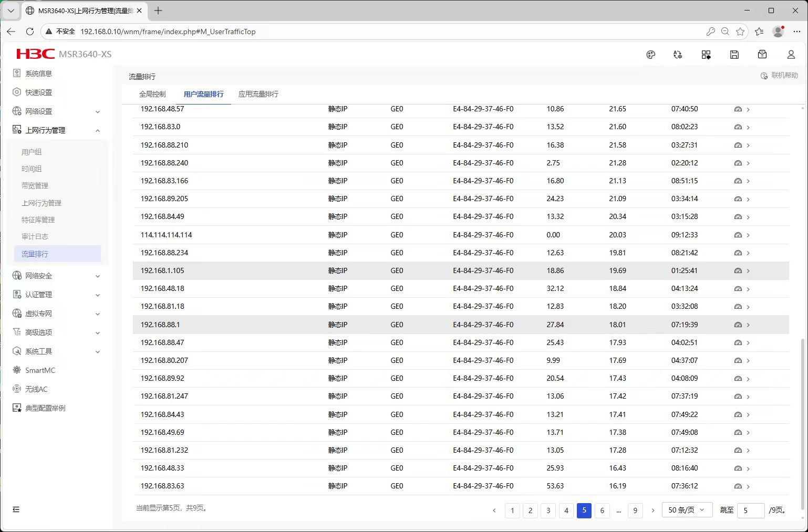Switch to the 全局控制 tab
Image resolution: width=808 pixels, height=532 pixels.
(x=152, y=94)
